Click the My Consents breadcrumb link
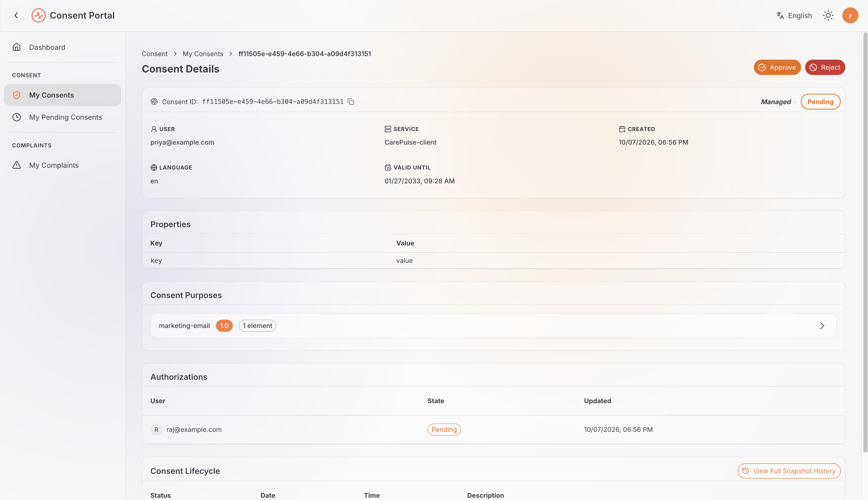868x500 pixels. 203,54
